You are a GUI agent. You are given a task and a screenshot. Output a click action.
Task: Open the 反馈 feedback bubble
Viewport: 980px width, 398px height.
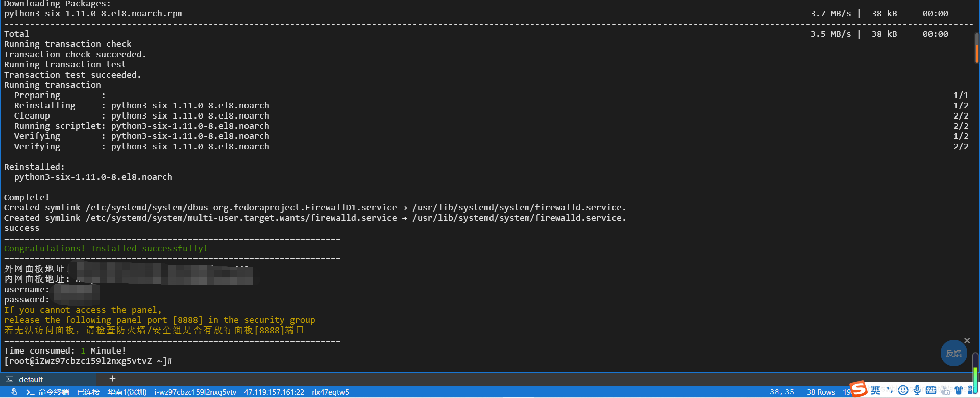coord(953,354)
